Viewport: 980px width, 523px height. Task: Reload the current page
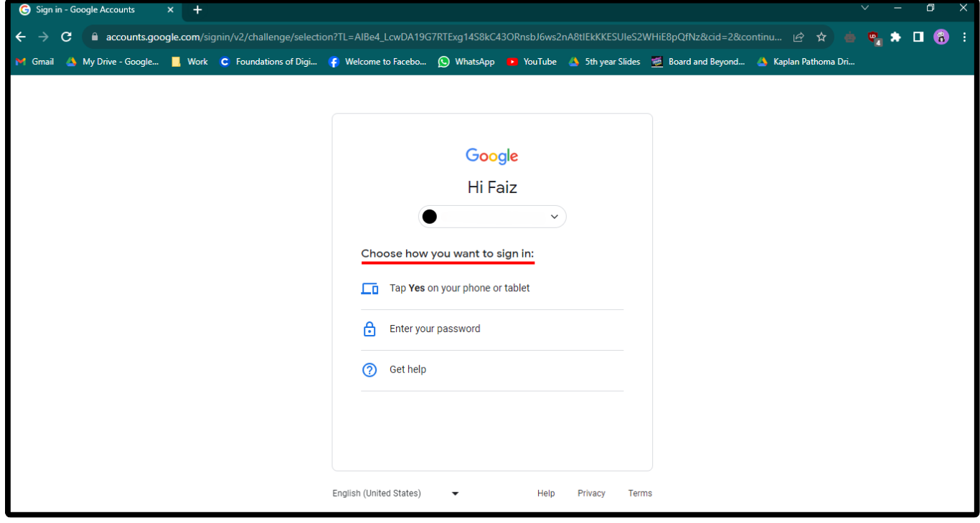click(x=67, y=37)
